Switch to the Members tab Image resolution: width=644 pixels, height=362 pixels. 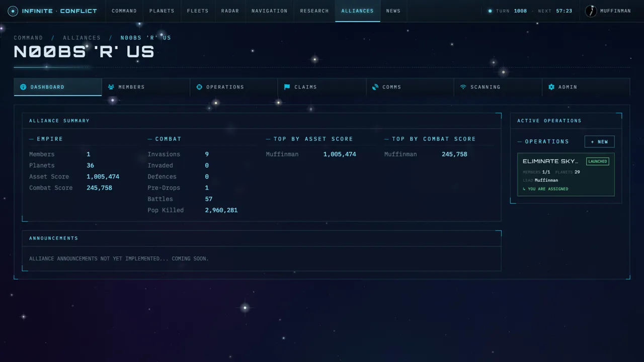tap(146, 87)
